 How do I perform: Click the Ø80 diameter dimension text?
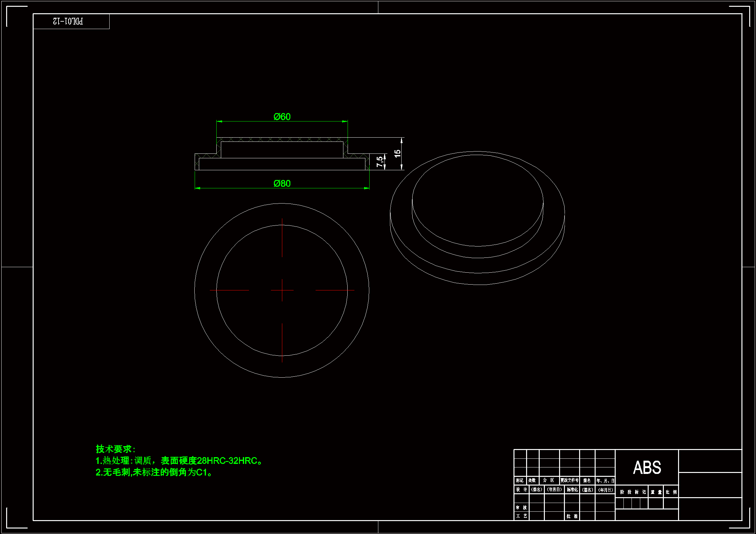point(282,183)
